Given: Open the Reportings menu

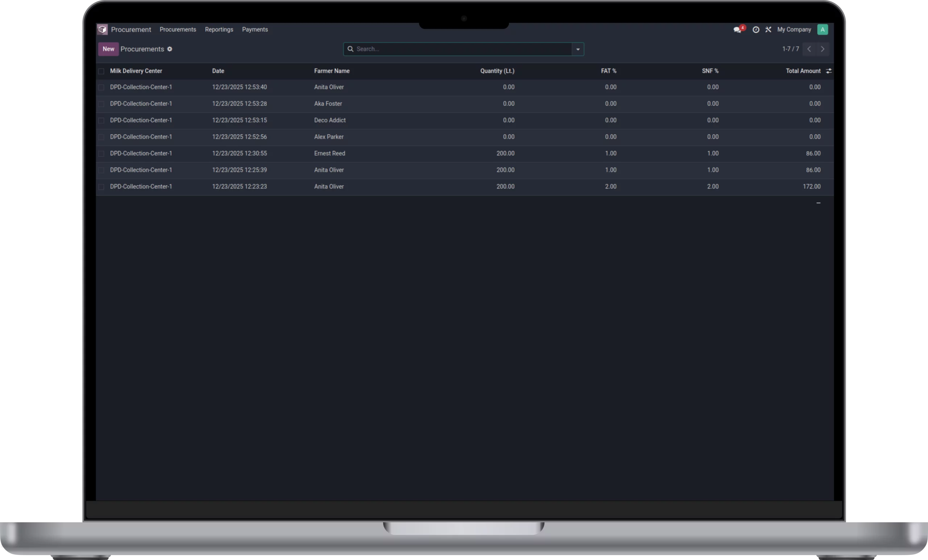Looking at the screenshot, I should pyautogui.click(x=219, y=29).
